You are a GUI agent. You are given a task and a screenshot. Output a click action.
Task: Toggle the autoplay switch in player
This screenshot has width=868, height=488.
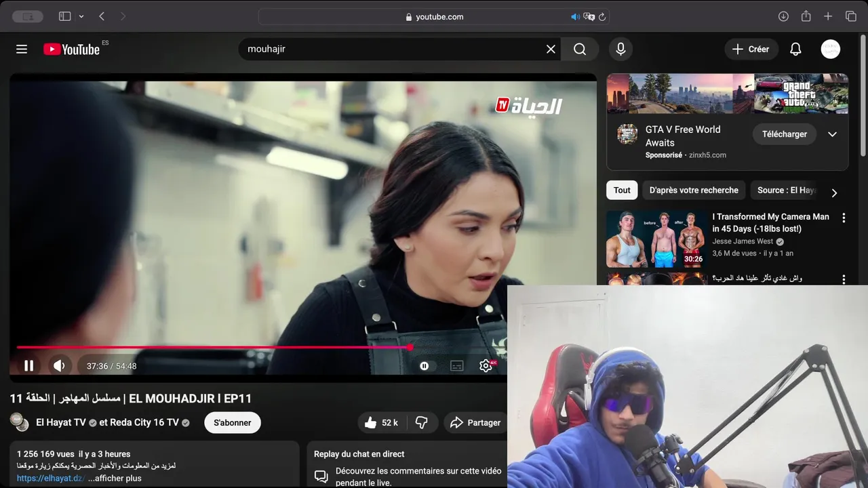[424, 366]
